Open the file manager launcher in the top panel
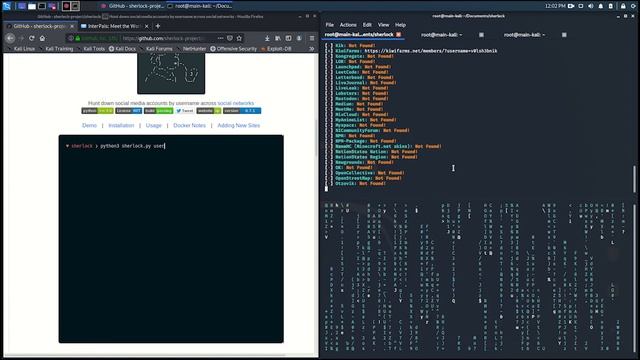The height and width of the screenshot is (360, 640). pos(32,6)
